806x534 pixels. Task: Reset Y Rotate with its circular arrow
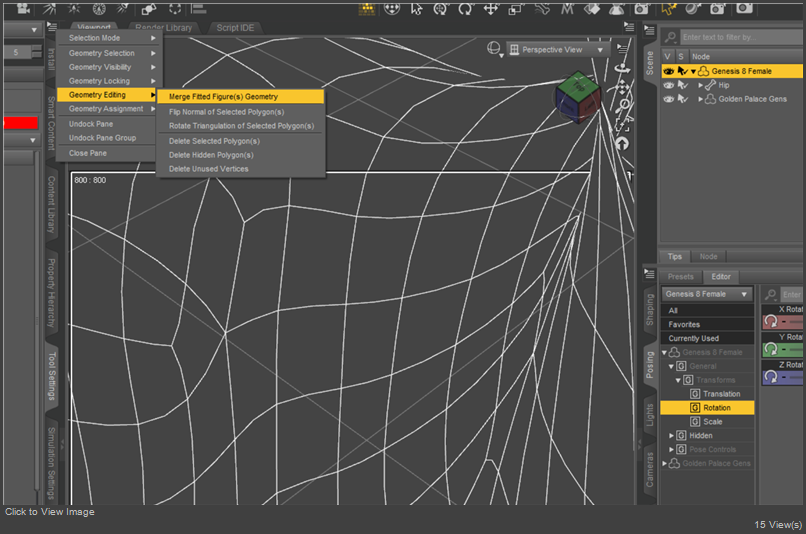click(770, 349)
